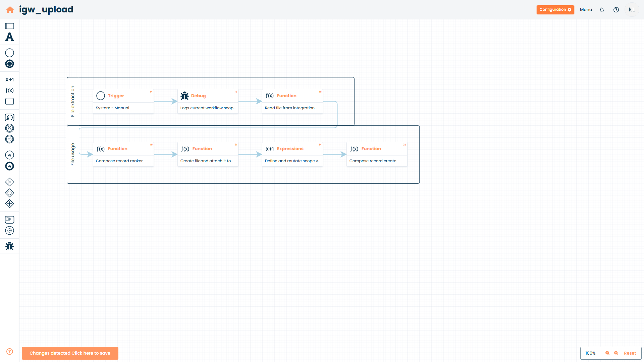Open the Configuration button
644x362 pixels.
(555, 10)
